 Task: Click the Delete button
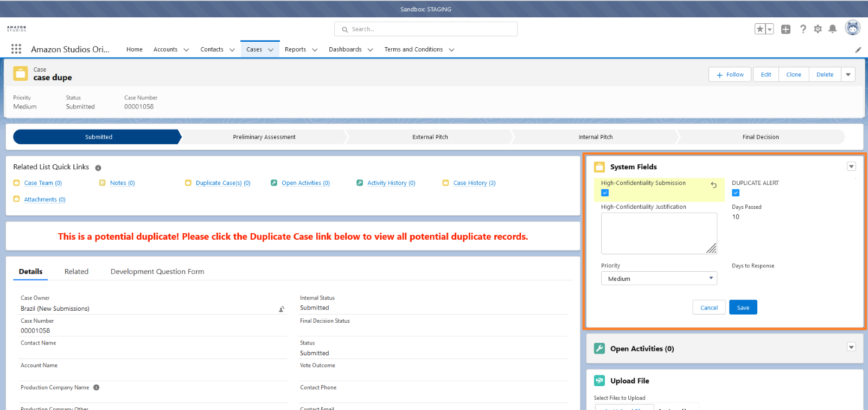tap(825, 74)
